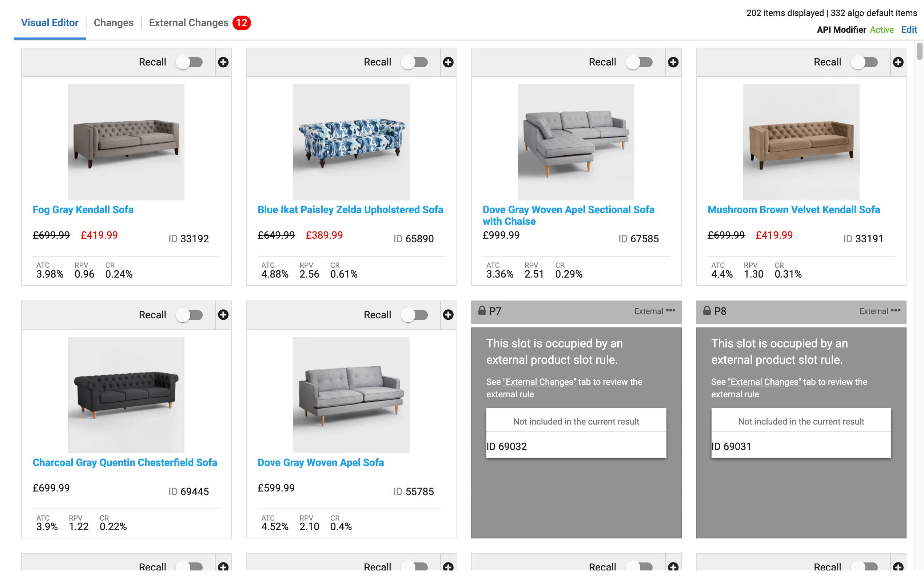
Task: Click plus icon on Blue Ikat Paisley Zelda card
Action: point(448,62)
